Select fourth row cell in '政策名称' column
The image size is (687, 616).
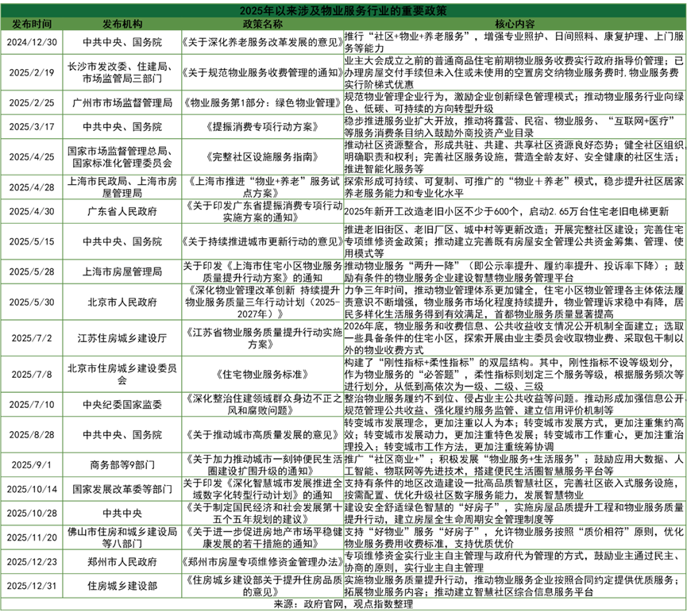click(262, 126)
